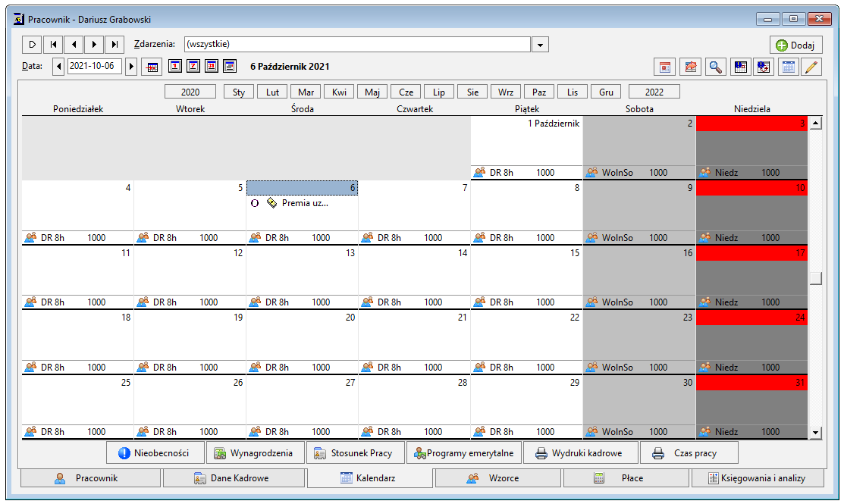Expand the Zdarzenia dropdown arrow
The height and width of the screenshot is (504, 844).
click(x=540, y=45)
